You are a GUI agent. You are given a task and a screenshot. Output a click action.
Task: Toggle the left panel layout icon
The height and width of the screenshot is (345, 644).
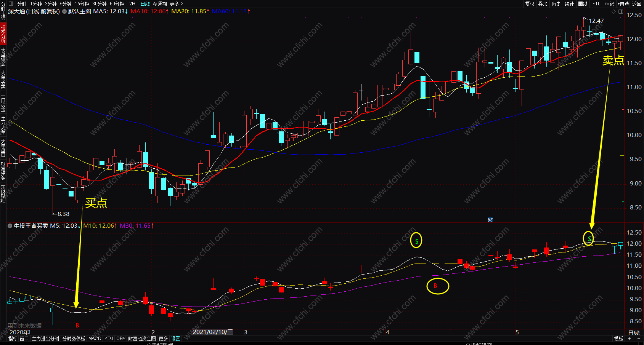(11, 4)
